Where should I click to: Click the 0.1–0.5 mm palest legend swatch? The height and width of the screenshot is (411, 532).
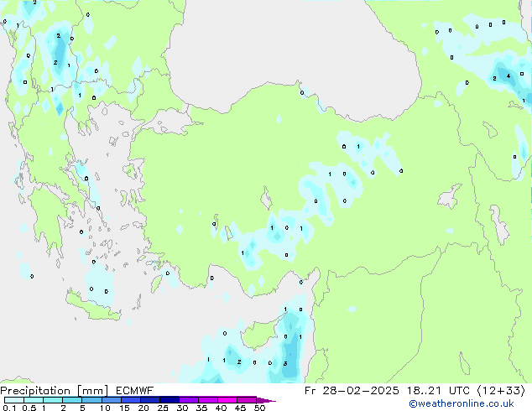[x=14, y=400]
